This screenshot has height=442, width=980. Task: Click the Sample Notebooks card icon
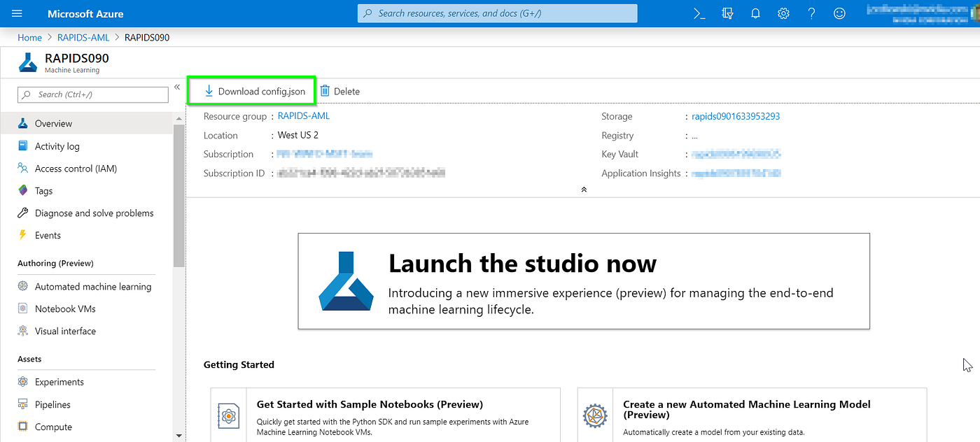pos(228,417)
